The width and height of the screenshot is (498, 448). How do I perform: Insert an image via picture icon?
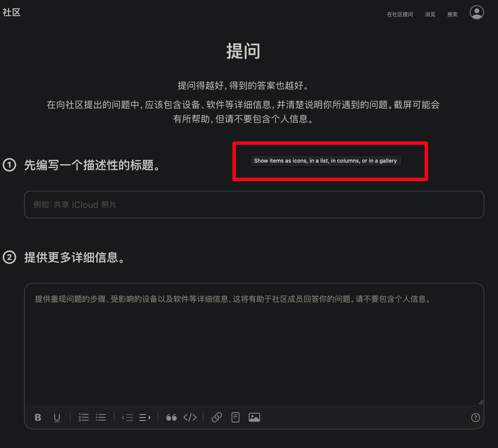(x=254, y=417)
